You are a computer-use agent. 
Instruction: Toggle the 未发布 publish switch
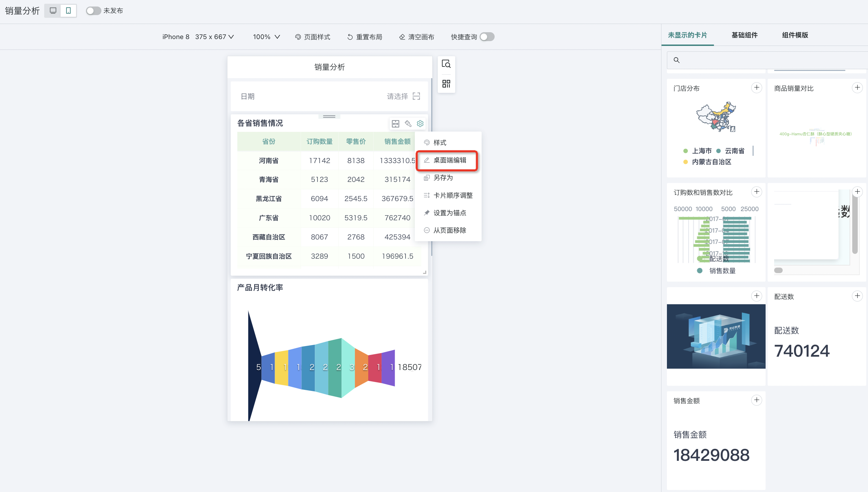click(x=93, y=11)
